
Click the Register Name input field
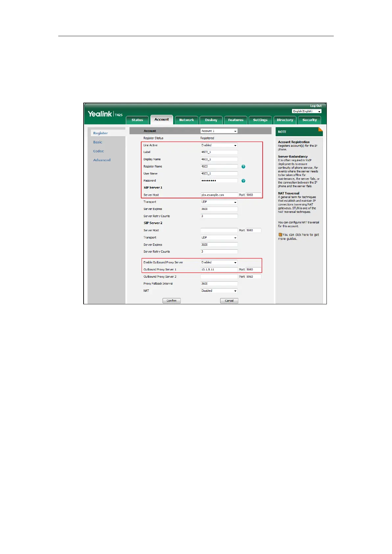(x=219, y=166)
